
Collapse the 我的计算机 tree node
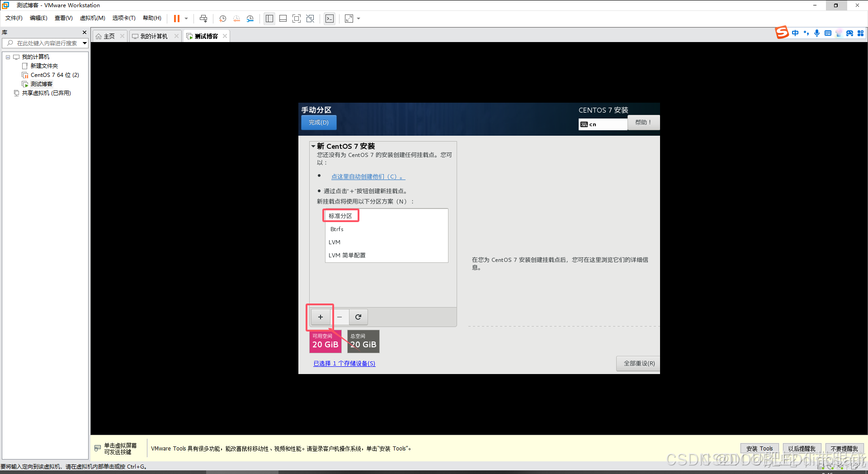tap(8, 57)
